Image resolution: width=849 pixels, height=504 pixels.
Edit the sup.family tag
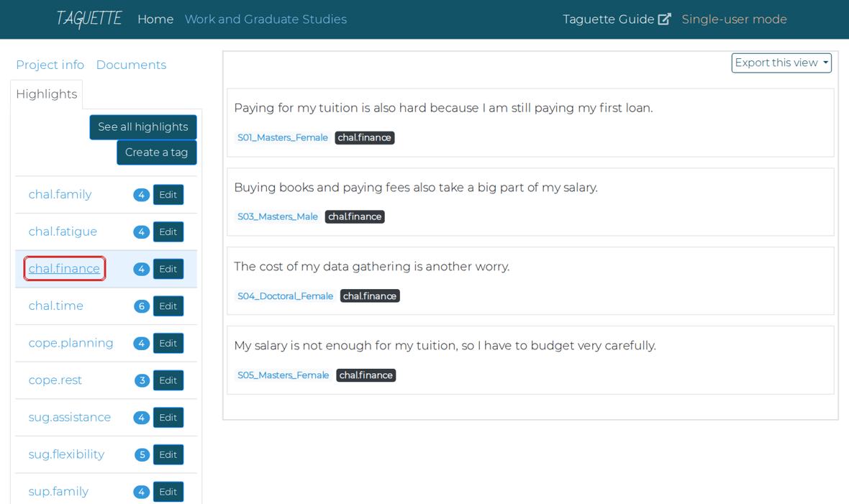tap(168, 492)
